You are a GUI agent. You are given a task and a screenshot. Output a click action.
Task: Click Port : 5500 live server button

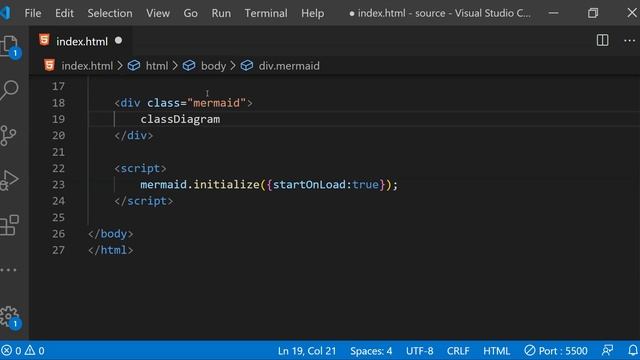[556, 351]
